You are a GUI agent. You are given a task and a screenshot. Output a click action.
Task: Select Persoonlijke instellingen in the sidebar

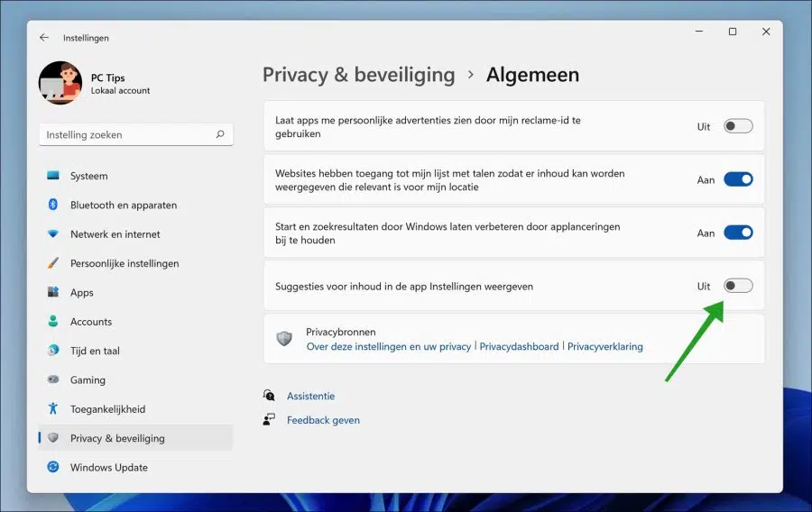(125, 263)
